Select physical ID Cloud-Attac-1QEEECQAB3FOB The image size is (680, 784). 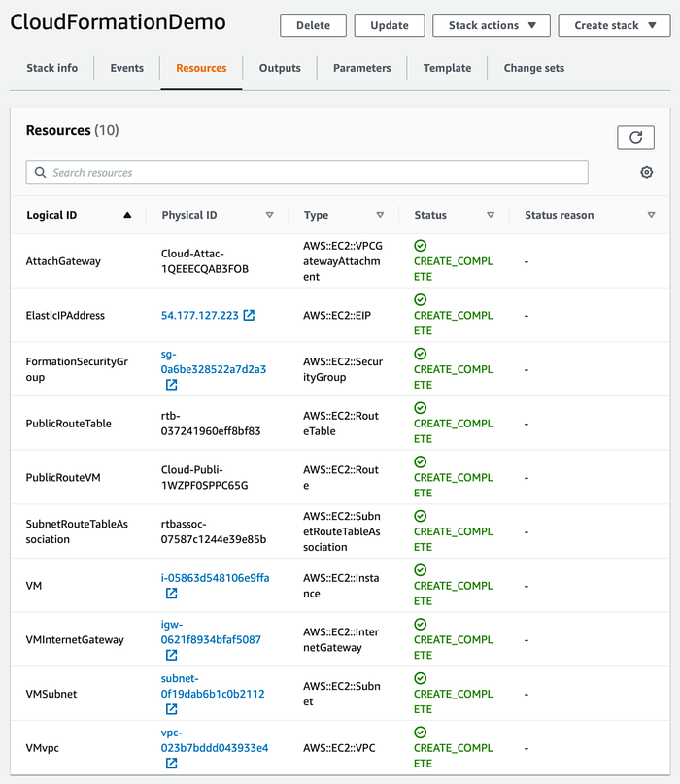(x=205, y=261)
